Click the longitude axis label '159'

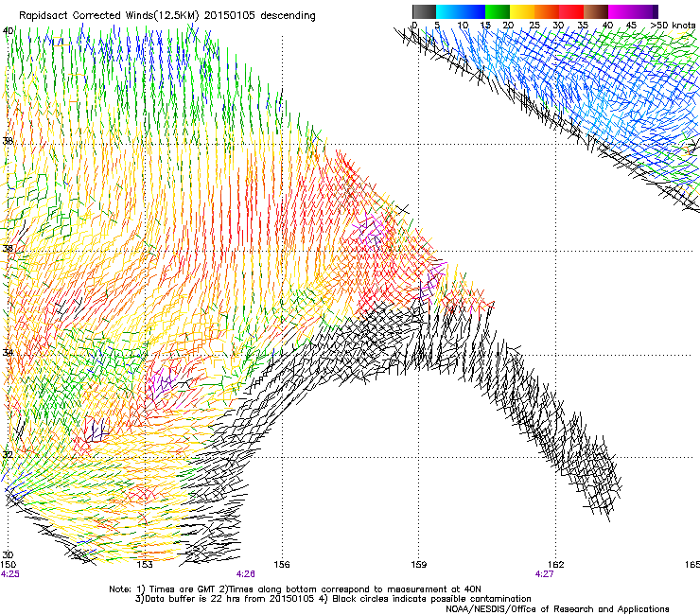(x=419, y=565)
